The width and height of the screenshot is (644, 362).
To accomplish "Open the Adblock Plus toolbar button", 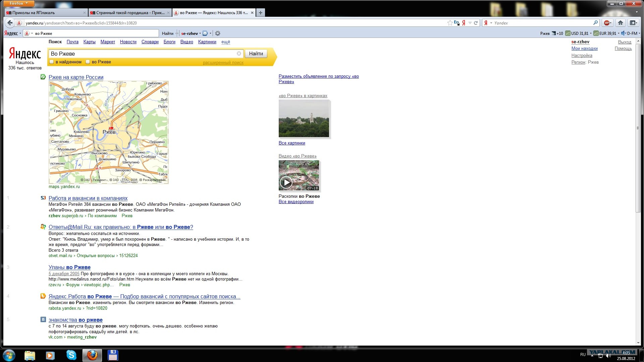I will [607, 23].
